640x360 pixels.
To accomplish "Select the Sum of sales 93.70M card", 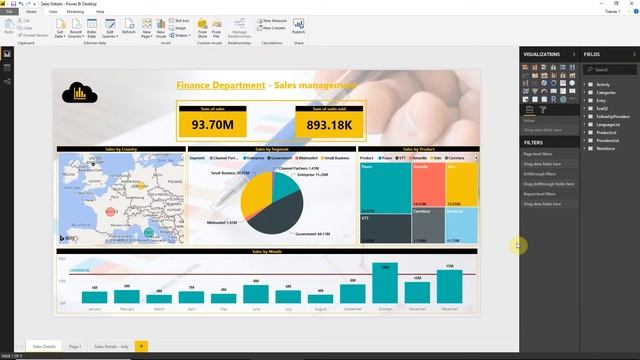I will point(213,122).
